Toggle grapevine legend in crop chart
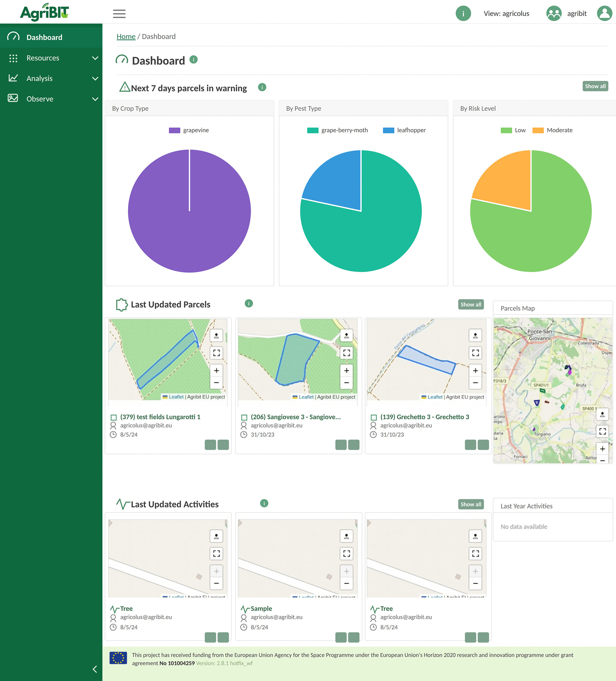The width and height of the screenshot is (616, 681). [x=189, y=130]
